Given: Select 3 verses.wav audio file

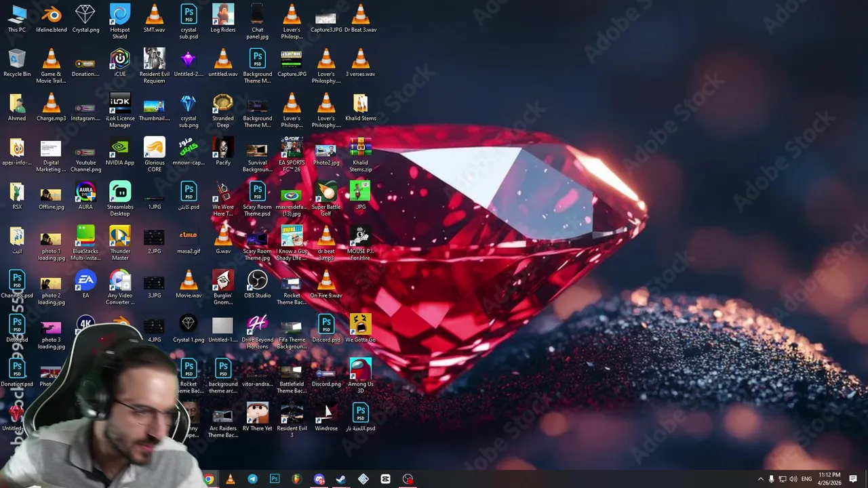Looking at the screenshot, I should pos(361,63).
